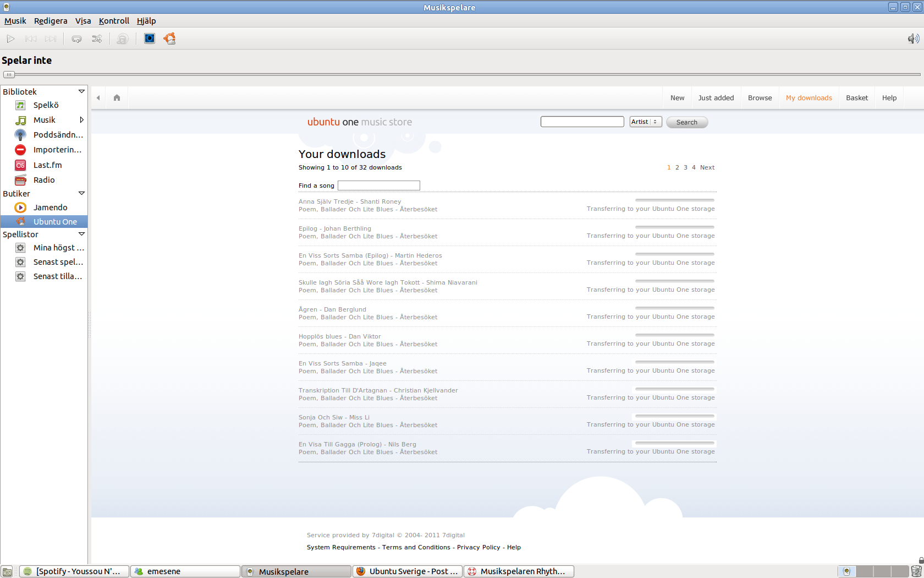Collapse the Spellistor section
The image size is (924, 578).
81,234
